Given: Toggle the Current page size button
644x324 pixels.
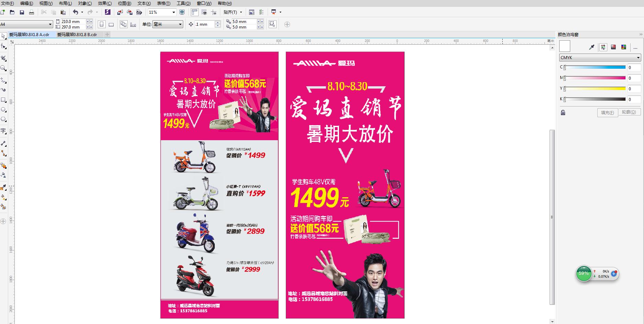Looking at the screenshot, I should pos(133,24).
